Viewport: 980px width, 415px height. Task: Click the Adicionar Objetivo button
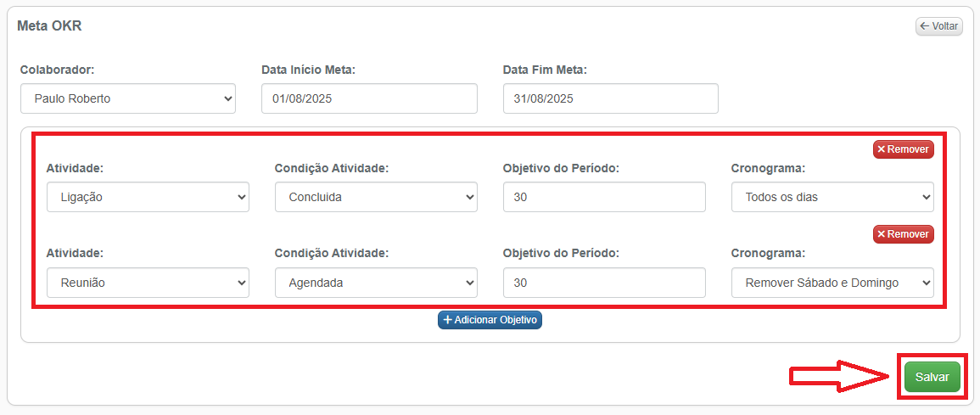490,320
